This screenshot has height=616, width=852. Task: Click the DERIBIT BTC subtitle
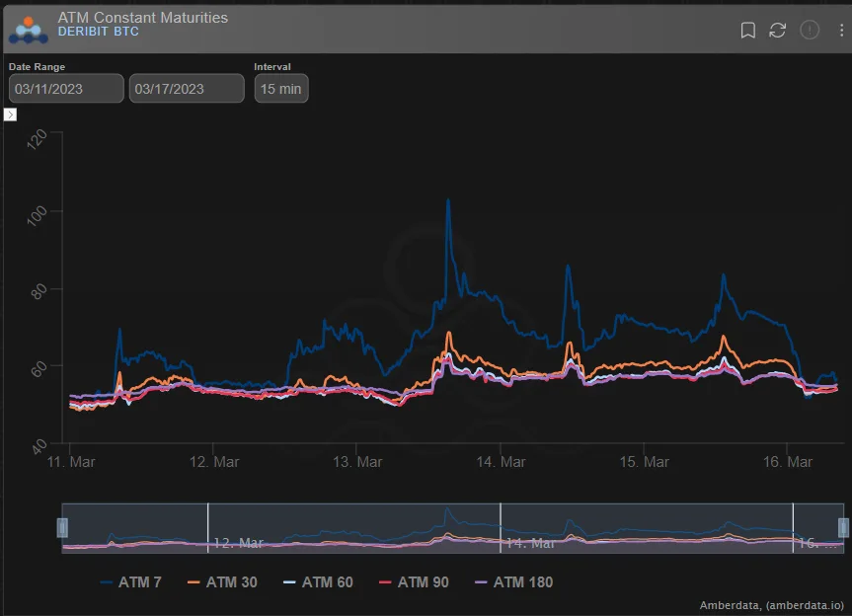pyautogui.click(x=99, y=32)
